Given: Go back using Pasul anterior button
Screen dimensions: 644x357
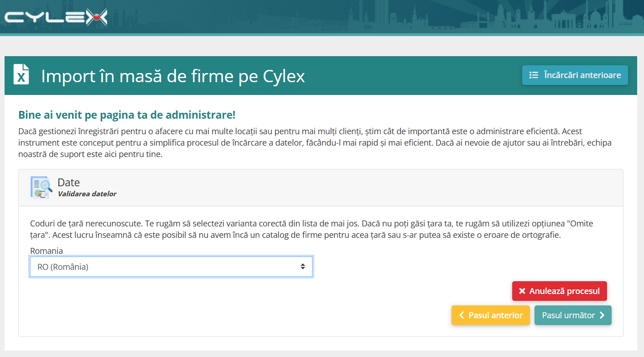Looking at the screenshot, I should click(x=491, y=315).
